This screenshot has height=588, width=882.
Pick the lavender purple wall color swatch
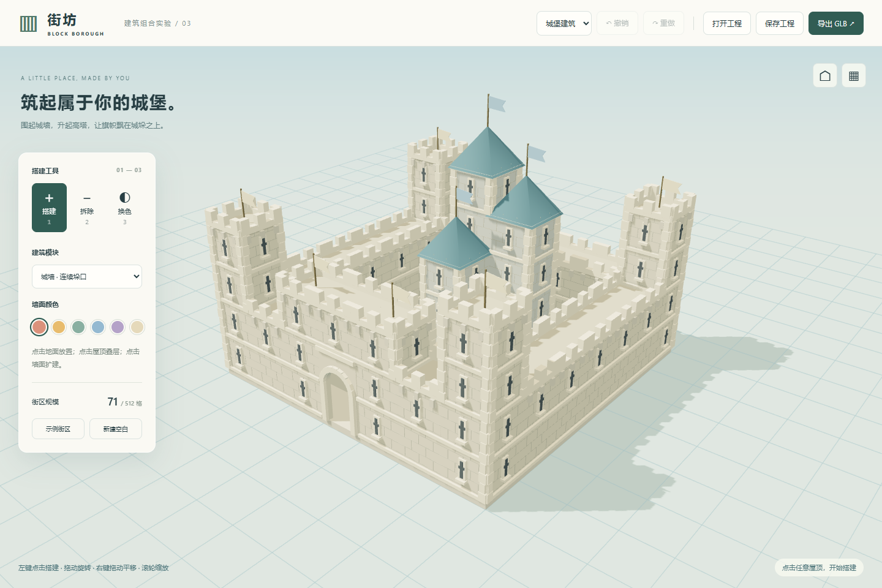(x=118, y=327)
